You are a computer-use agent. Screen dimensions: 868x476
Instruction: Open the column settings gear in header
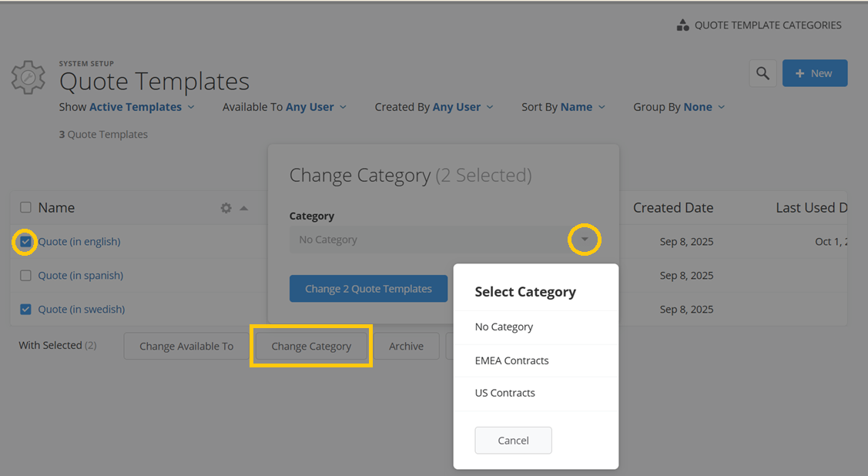[x=226, y=208]
